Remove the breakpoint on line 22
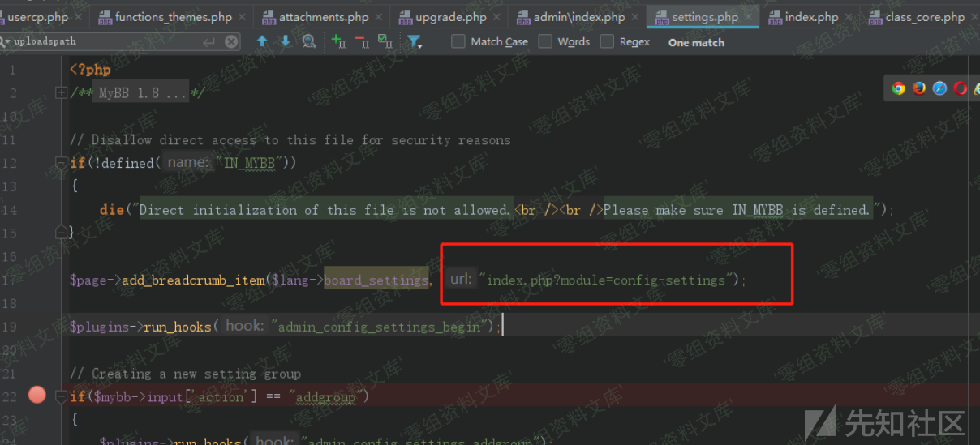This screenshot has height=445, width=980. click(37, 395)
